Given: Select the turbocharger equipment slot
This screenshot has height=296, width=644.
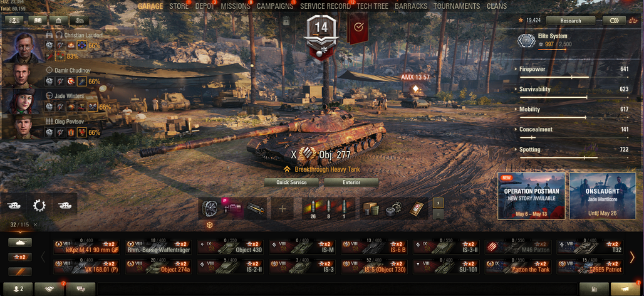Looking at the screenshot, I should pyautogui.click(x=210, y=209).
